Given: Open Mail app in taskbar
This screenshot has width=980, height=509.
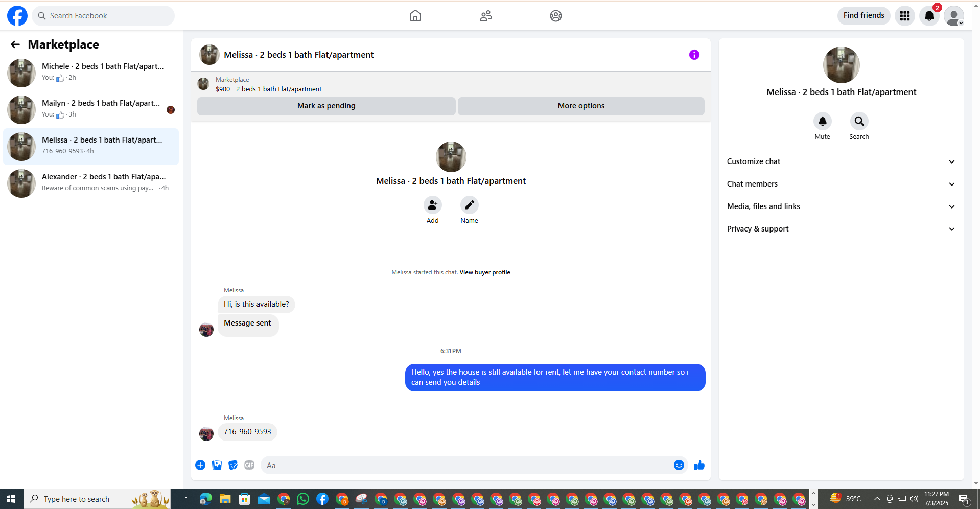Looking at the screenshot, I should 264,499.
